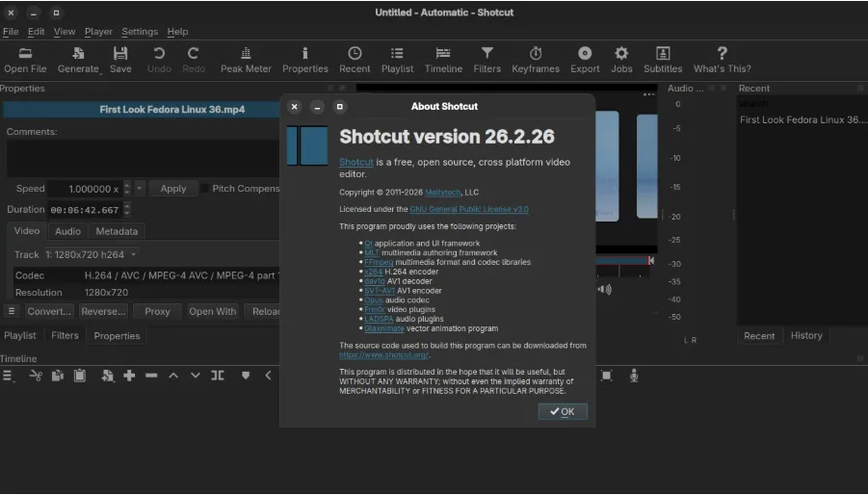Screen dimensions: 868x495
Task: Open the File menu
Action: click(x=11, y=32)
